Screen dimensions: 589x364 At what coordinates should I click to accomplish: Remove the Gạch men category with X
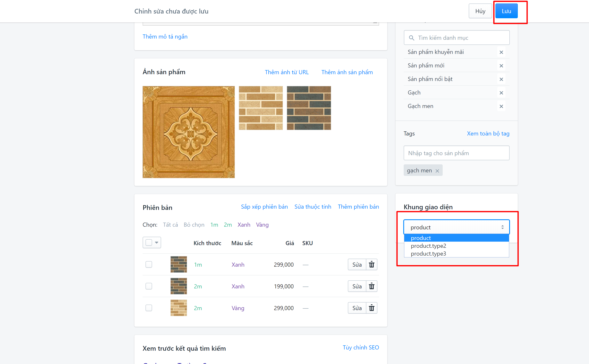pyautogui.click(x=501, y=106)
